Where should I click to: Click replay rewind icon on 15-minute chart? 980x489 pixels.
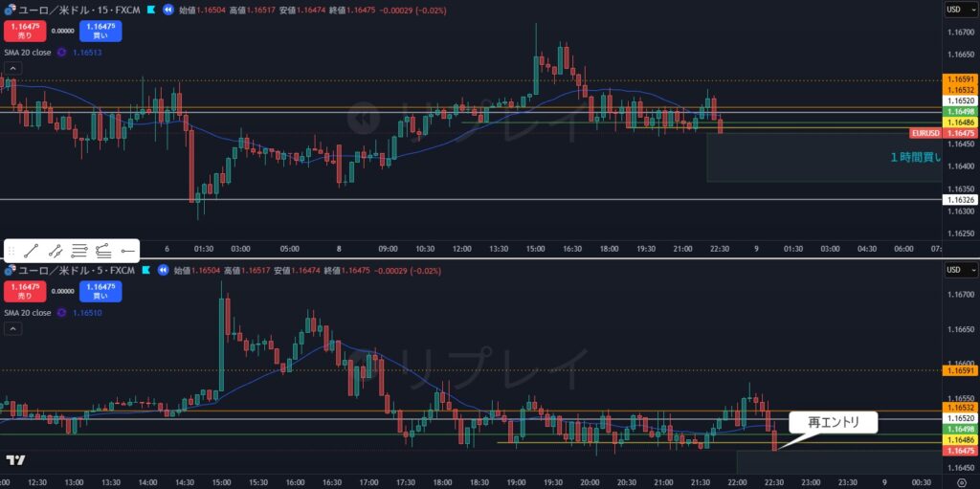click(168, 10)
